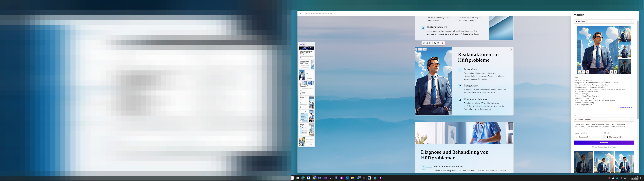
Task: Open OneNote from the taskbar
Action: point(325,178)
